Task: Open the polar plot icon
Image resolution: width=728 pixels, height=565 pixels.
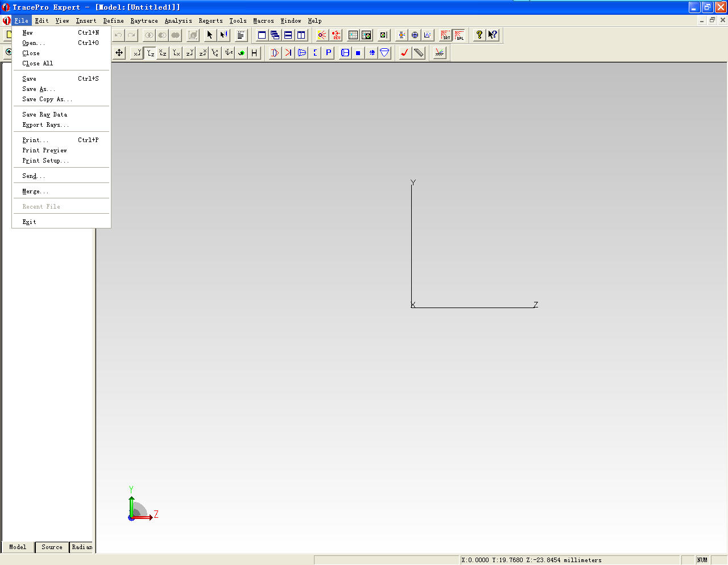Action: (x=415, y=35)
